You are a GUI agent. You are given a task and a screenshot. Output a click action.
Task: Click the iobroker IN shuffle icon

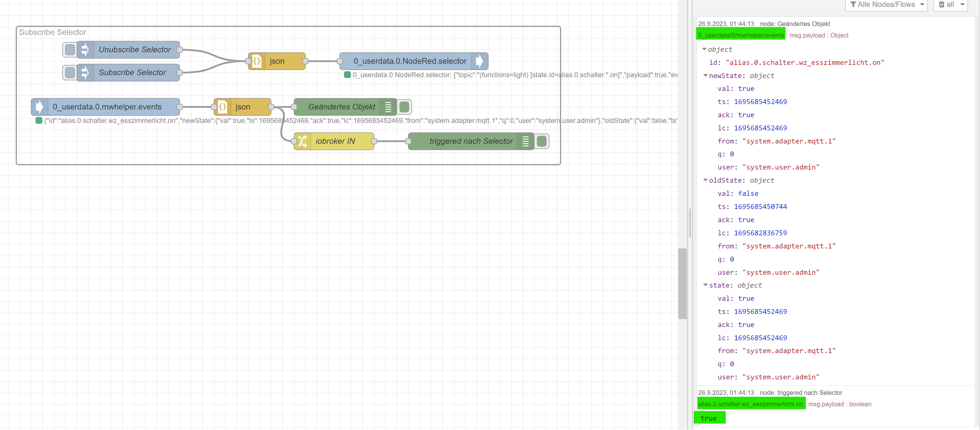tap(303, 141)
